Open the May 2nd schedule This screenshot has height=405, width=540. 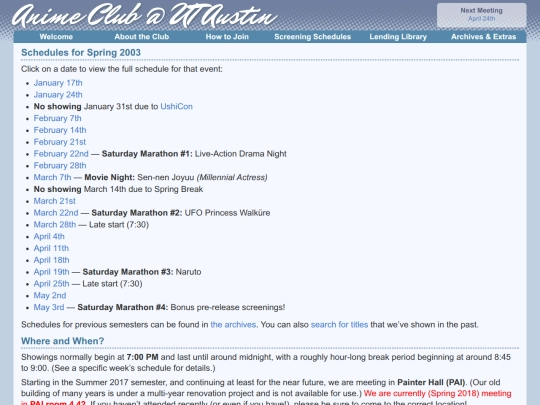coord(50,295)
